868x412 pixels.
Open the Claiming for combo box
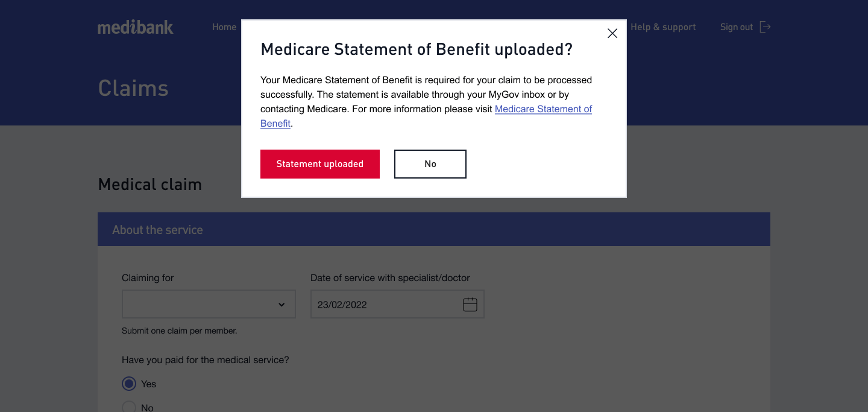(x=209, y=304)
